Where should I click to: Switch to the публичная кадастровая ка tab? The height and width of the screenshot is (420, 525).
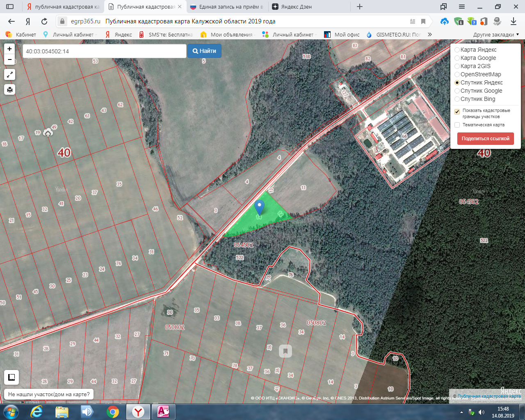pyautogui.click(x=63, y=7)
